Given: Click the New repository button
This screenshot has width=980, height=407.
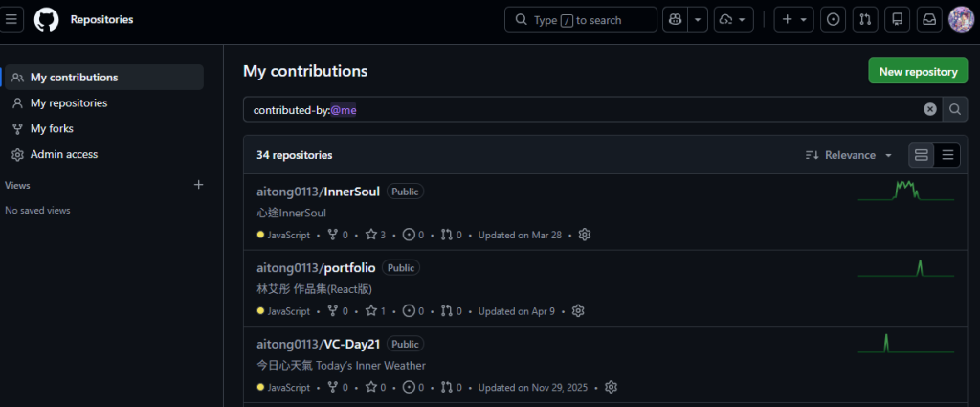Looking at the screenshot, I should point(918,71).
